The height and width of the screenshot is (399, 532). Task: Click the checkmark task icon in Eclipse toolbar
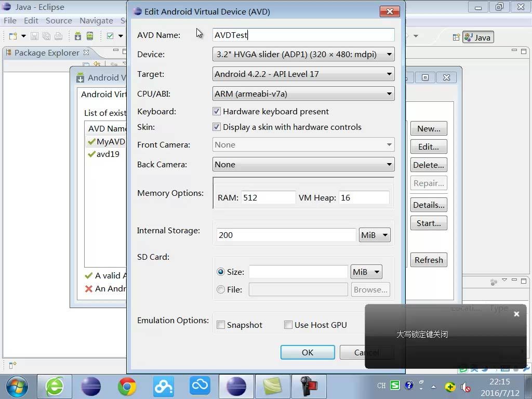[110, 36]
